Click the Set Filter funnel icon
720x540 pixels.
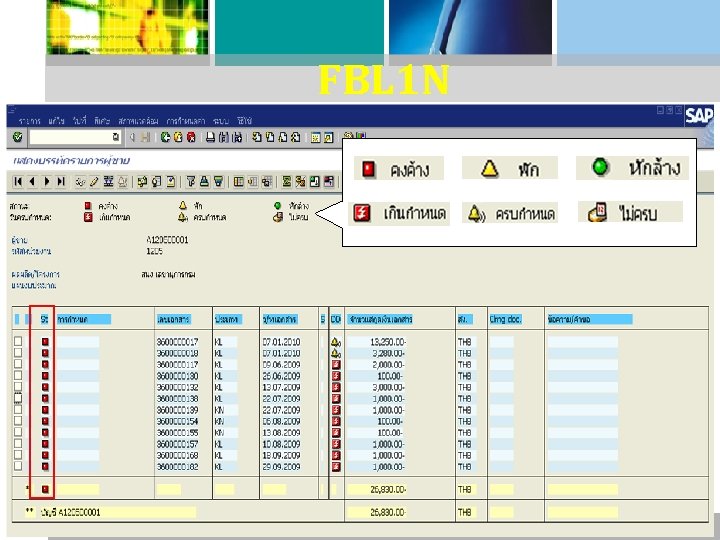191,182
